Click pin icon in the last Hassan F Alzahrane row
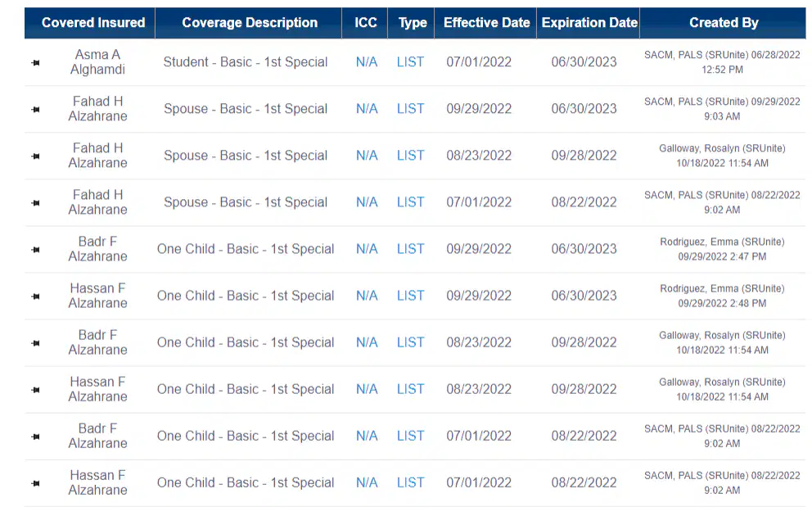The image size is (812, 507). pos(35,483)
